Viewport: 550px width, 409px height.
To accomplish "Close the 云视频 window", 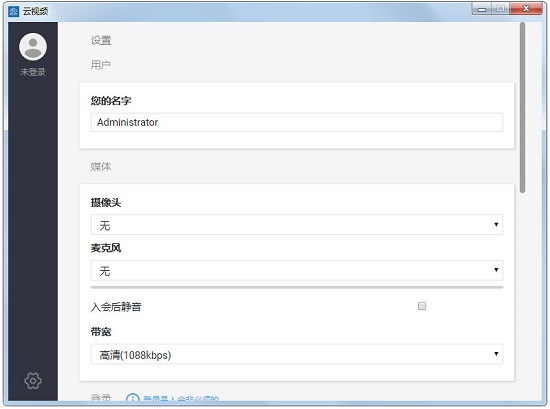I will click(526, 8).
